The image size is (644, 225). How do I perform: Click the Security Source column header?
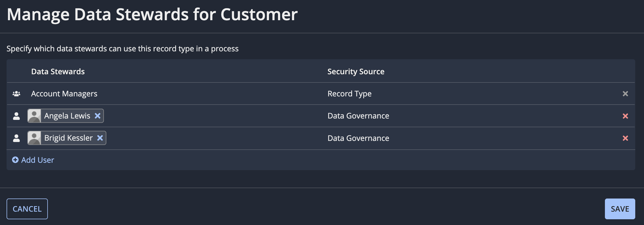356,72
